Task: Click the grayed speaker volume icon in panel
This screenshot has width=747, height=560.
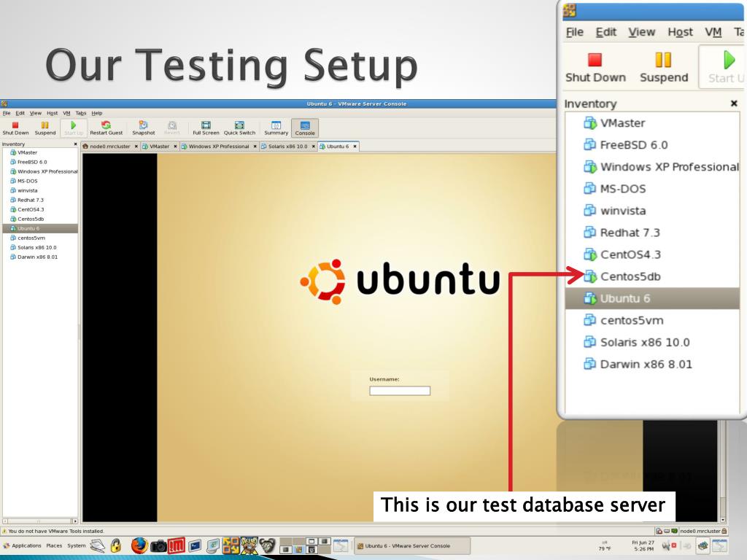Action: (x=687, y=545)
